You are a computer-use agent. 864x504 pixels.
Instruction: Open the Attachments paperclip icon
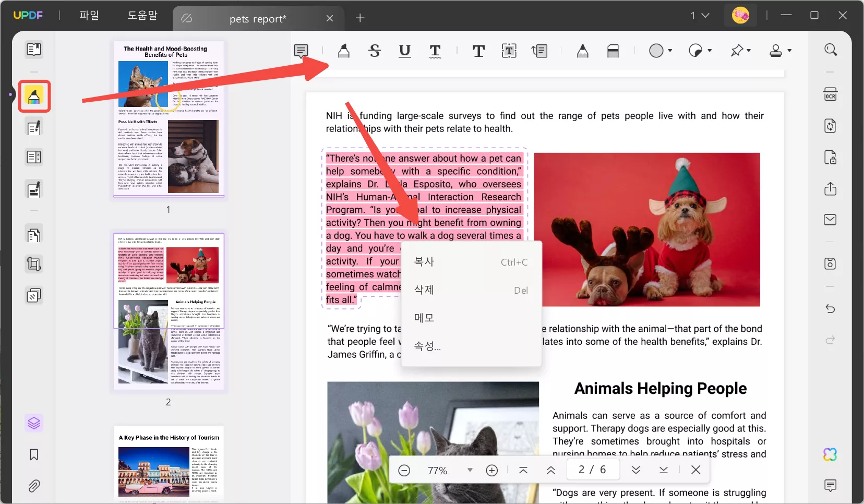pos(34,486)
